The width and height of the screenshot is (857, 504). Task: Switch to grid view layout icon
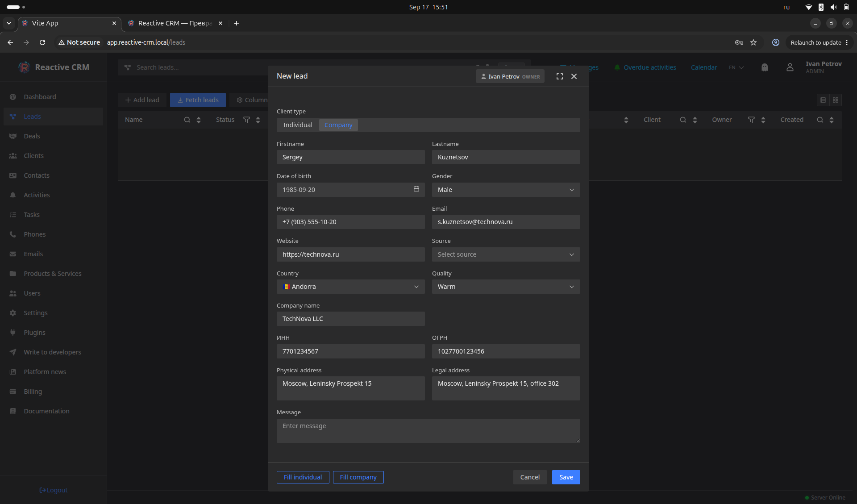pos(836,100)
